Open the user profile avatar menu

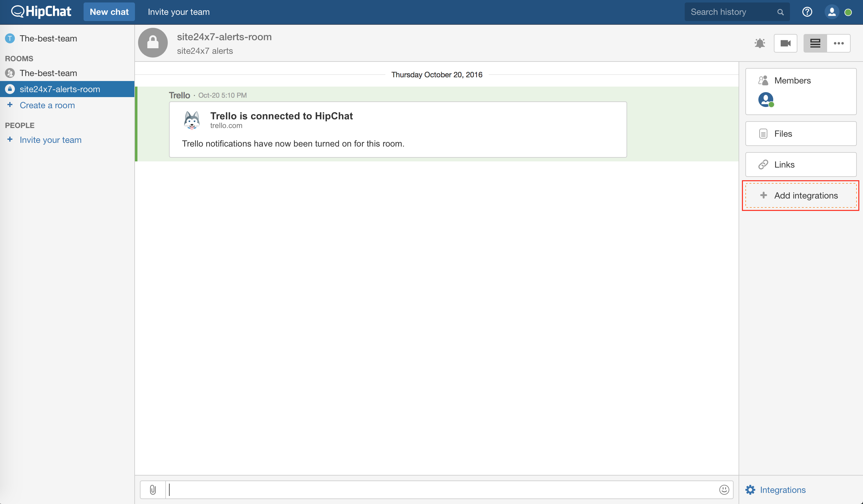831,12
